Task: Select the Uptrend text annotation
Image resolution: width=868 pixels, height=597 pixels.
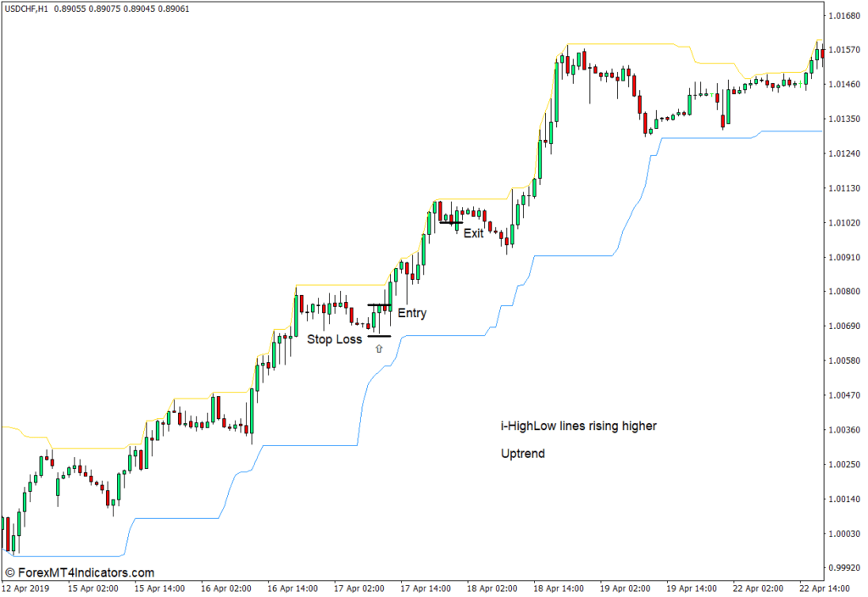Action: 522,454
